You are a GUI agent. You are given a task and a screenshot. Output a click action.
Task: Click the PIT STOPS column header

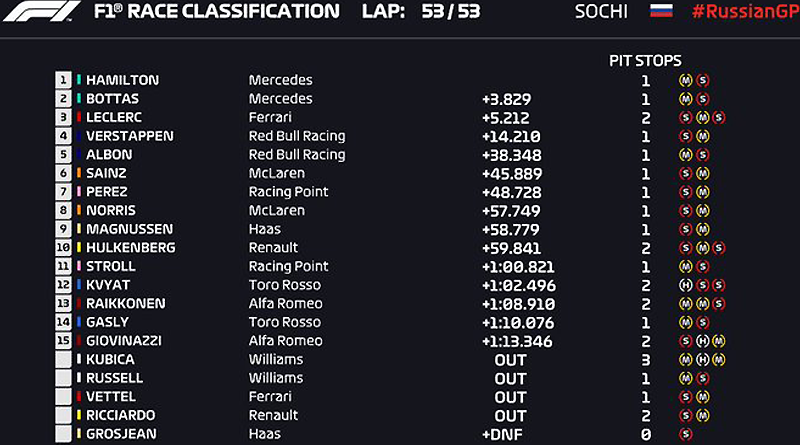(645, 61)
